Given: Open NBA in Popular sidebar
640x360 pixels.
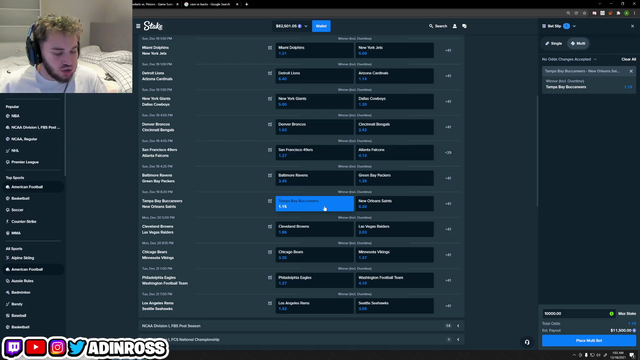Looking at the screenshot, I should (16, 116).
